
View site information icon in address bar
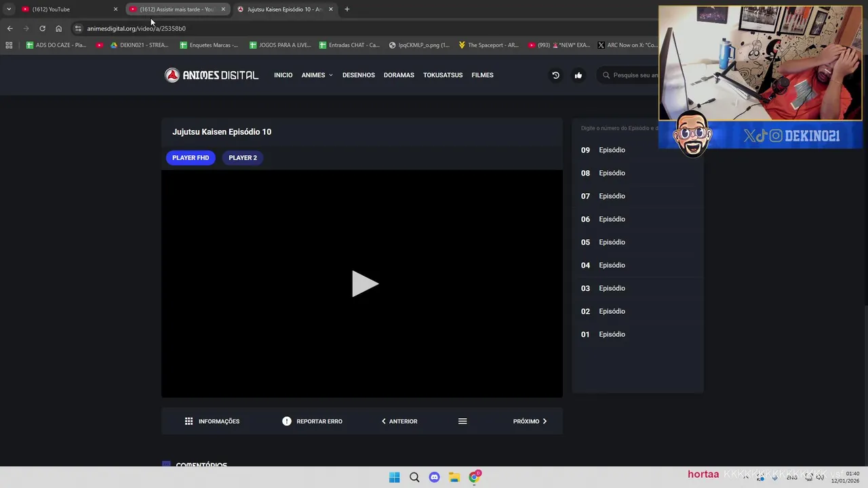point(78,28)
